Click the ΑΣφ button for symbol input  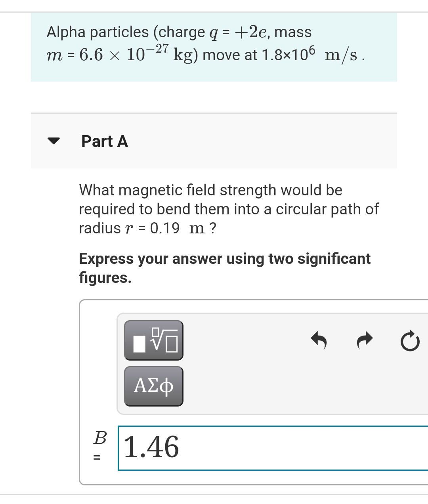pyautogui.click(x=154, y=386)
